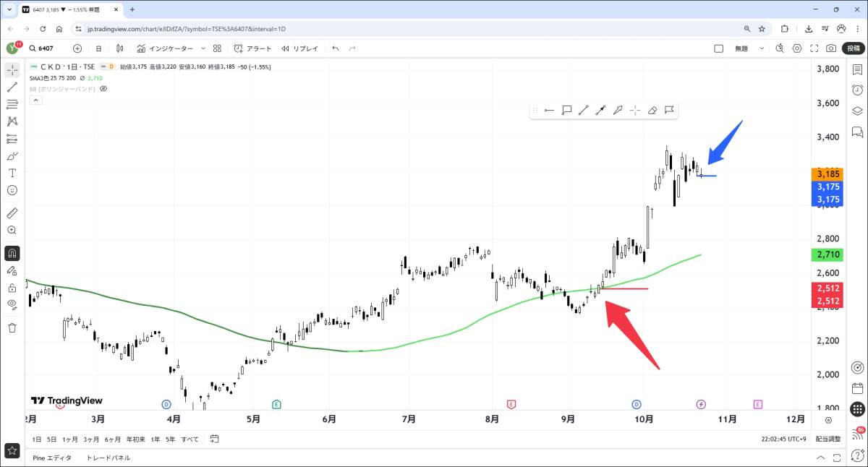Viewport: 868px width, 467px height.
Task: Toggle magnet mode in left sidebar
Action: pos(12,253)
